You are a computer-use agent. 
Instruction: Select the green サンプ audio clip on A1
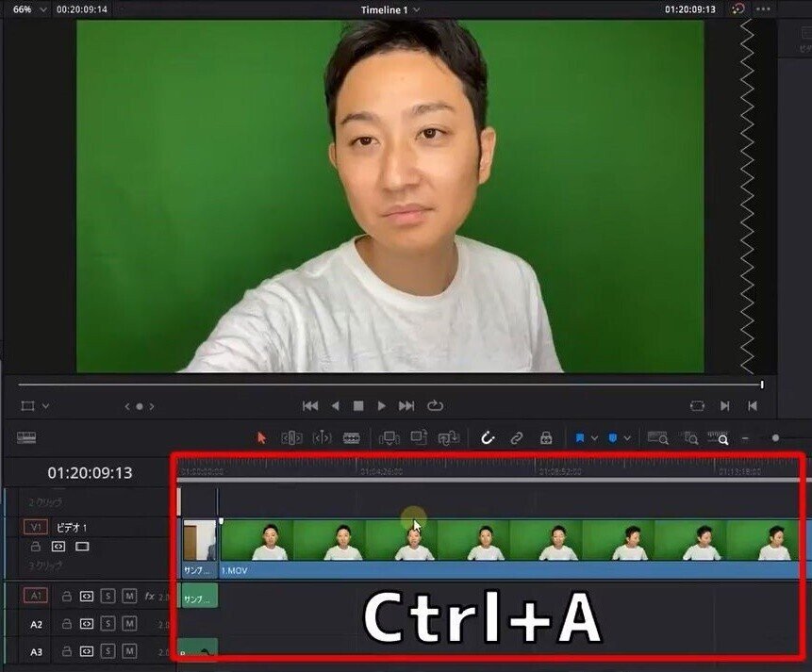tap(198, 597)
